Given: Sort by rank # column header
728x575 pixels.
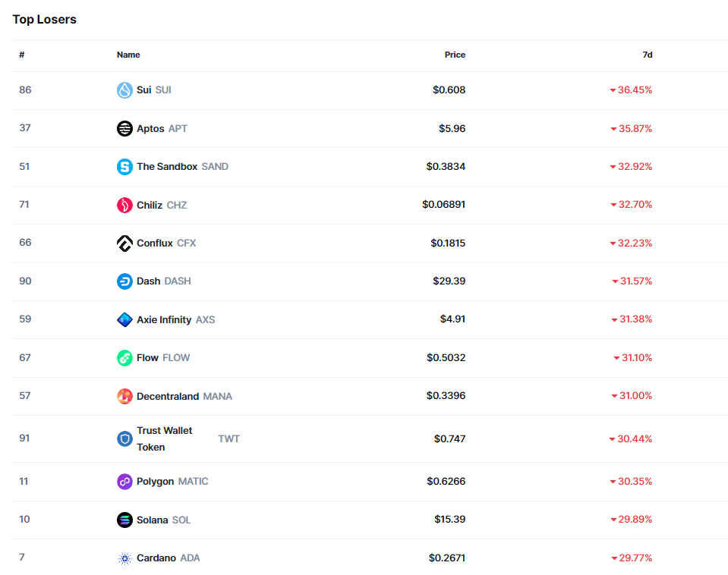Looking at the screenshot, I should [x=22, y=55].
